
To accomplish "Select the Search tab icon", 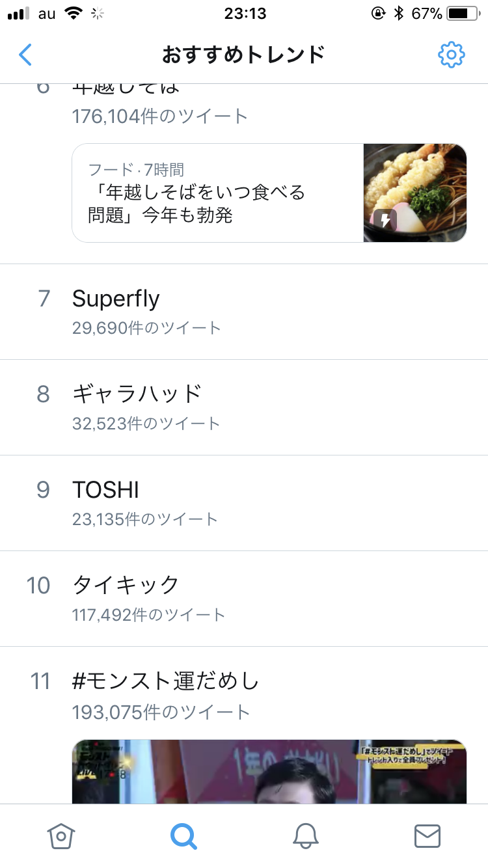I will click(x=183, y=835).
